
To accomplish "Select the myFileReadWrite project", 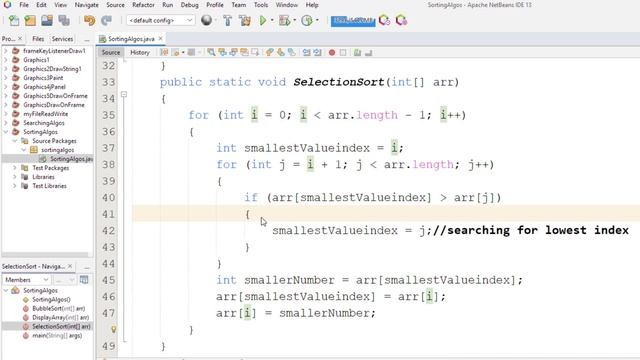I will coord(45,114).
